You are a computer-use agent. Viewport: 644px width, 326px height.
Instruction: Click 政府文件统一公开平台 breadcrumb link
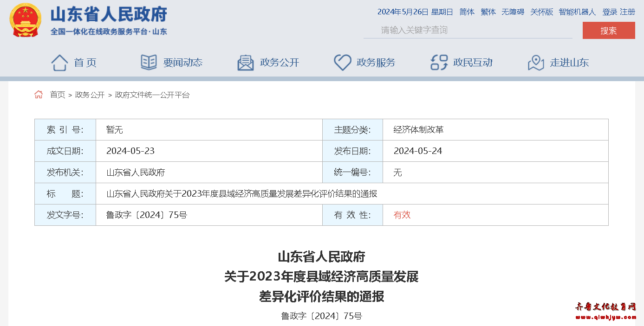[152, 95]
